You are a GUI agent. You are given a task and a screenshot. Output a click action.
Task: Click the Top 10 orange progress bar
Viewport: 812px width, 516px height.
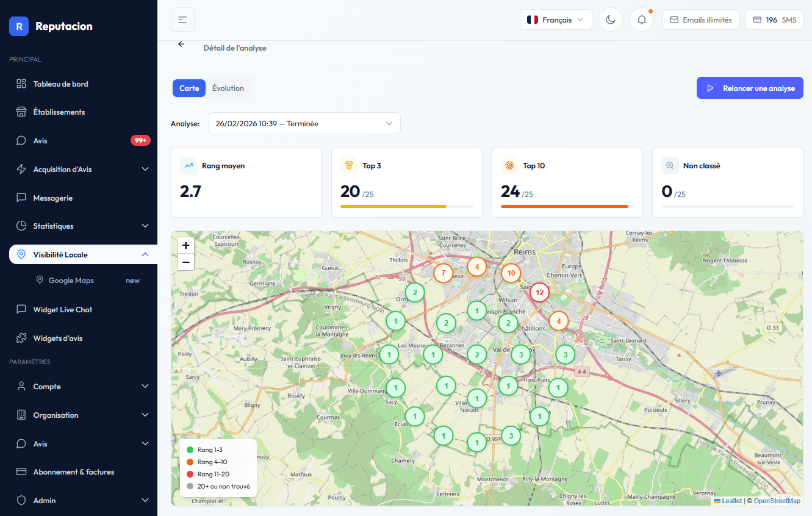click(x=564, y=207)
